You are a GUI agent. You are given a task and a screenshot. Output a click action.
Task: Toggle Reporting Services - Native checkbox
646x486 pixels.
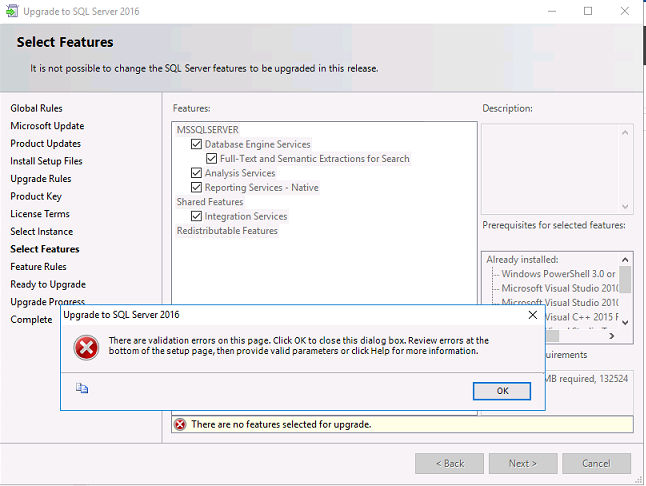pyautogui.click(x=197, y=187)
